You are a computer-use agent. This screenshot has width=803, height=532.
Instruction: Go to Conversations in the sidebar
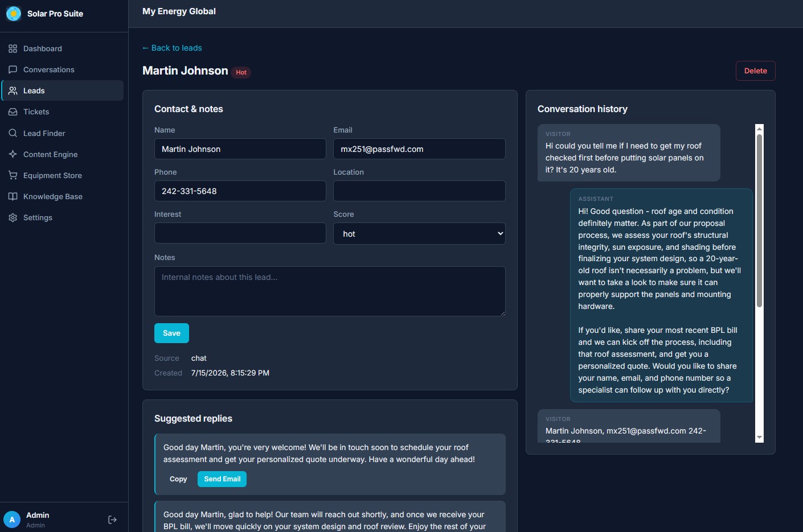[x=63, y=70]
